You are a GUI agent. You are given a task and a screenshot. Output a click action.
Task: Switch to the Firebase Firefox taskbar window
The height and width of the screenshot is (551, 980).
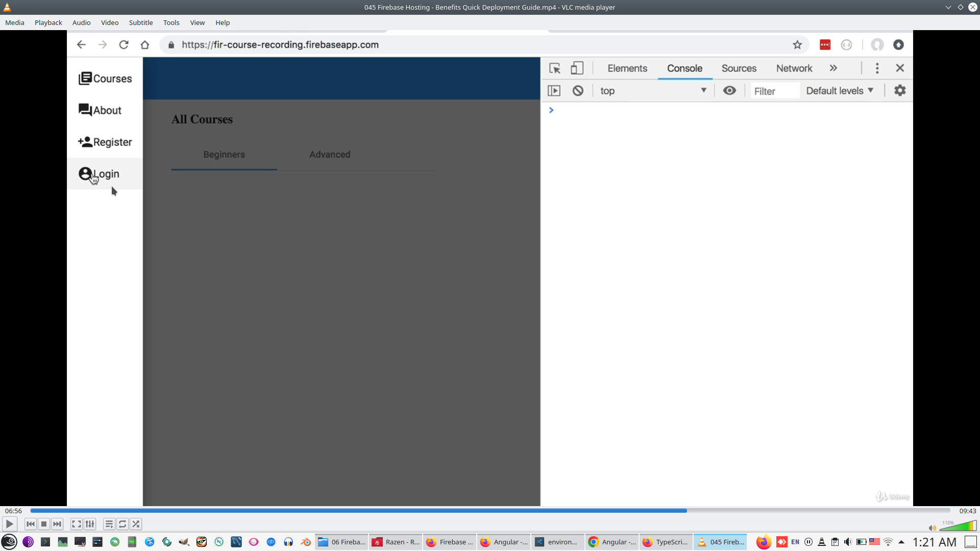[450, 542]
